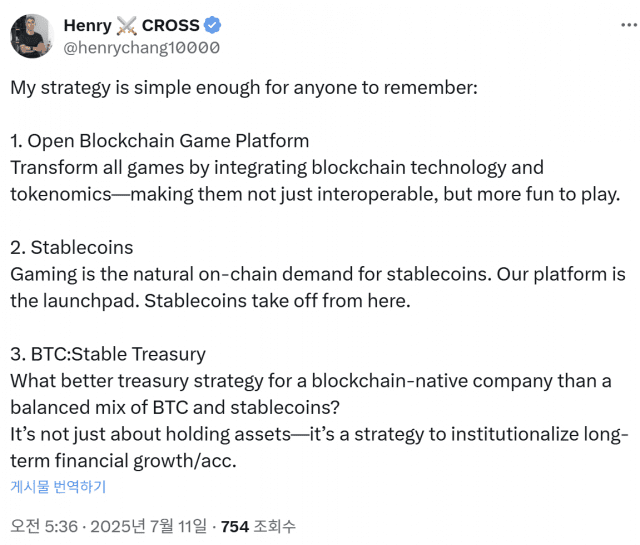Screen dimensions: 640x545
Task: Click the "Gaming is the natural on-chain demand" line
Action: pyautogui.click(x=318, y=274)
